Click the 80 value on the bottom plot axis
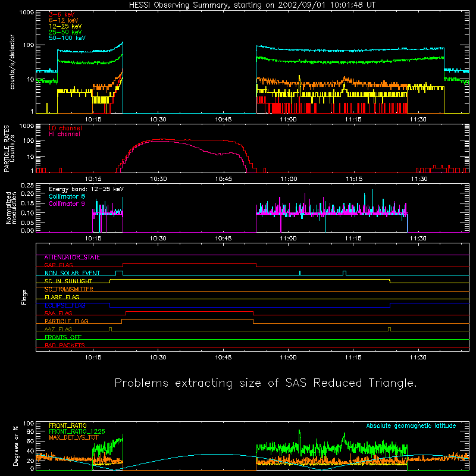 pos(30,431)
